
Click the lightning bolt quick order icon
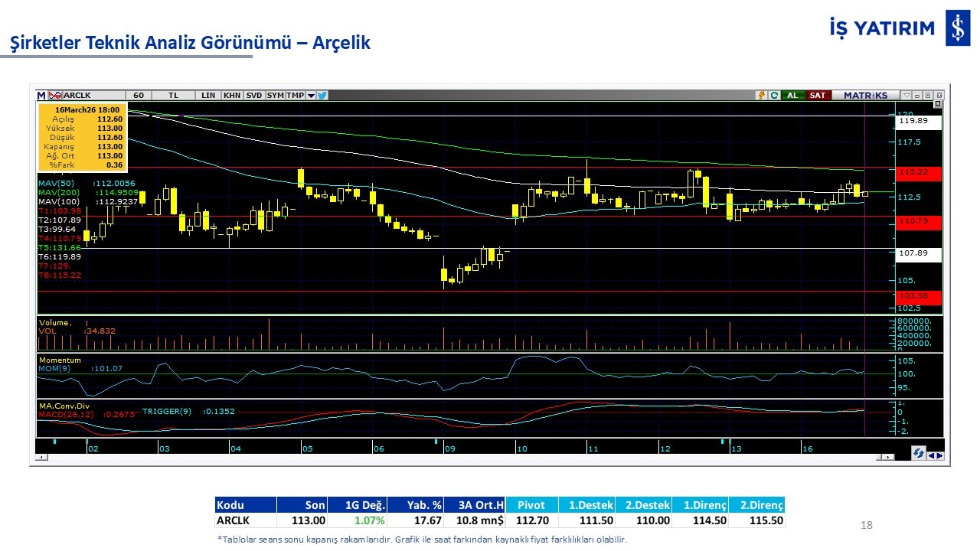(761, 96)
